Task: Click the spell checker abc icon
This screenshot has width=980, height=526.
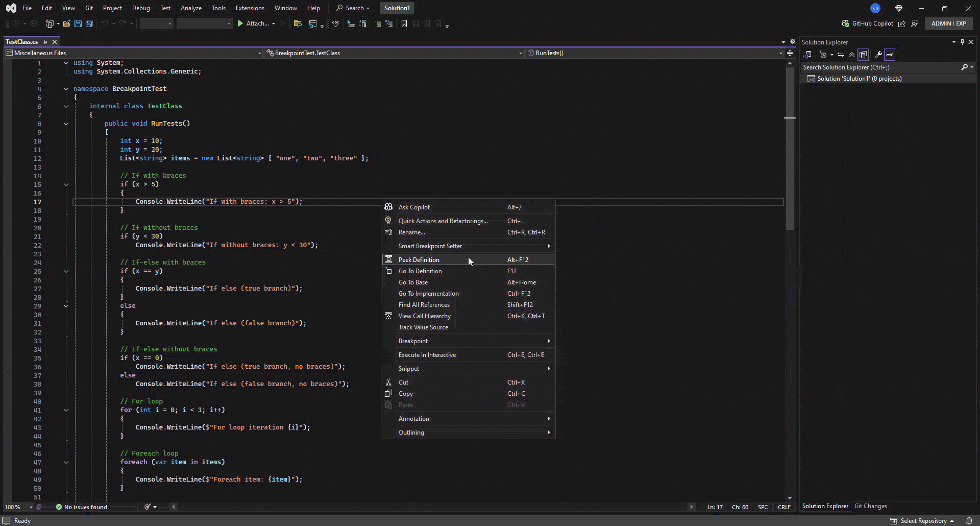Action: [335, 23]
